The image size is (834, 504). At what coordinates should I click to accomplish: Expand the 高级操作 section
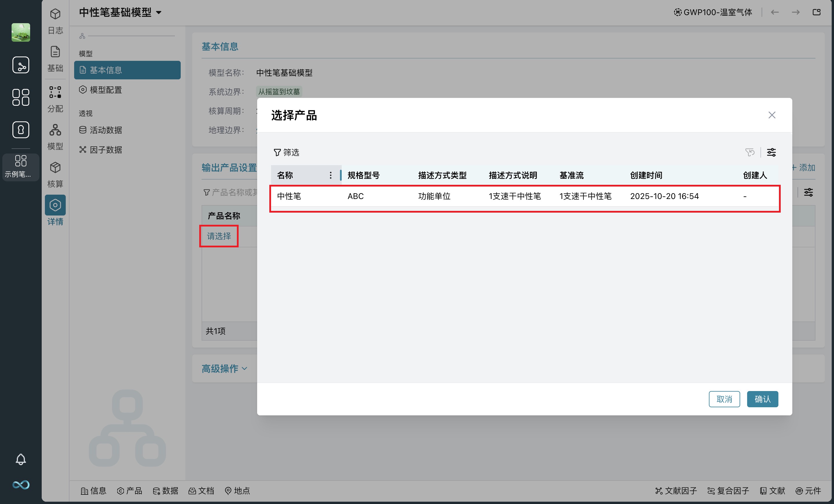(224, 368)
